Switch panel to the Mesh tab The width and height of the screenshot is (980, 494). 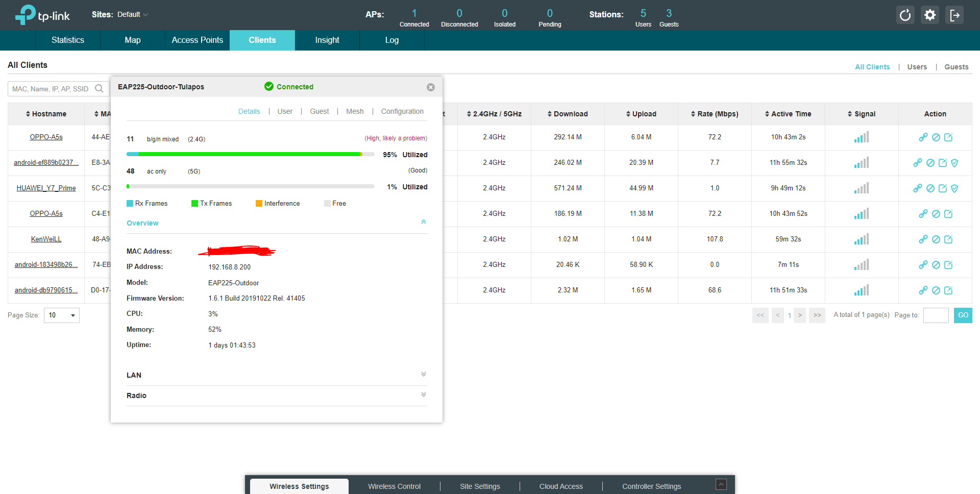(x=355, y=111)
